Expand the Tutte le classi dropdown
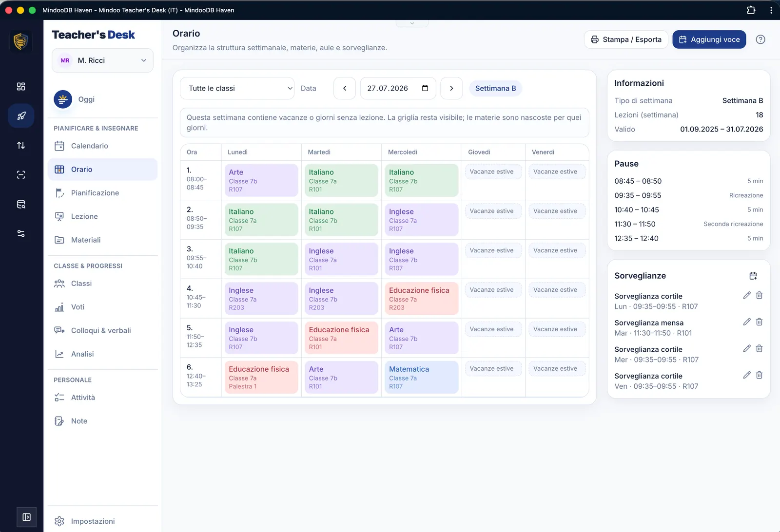This screenshot has width=780, height=532. 237,88
